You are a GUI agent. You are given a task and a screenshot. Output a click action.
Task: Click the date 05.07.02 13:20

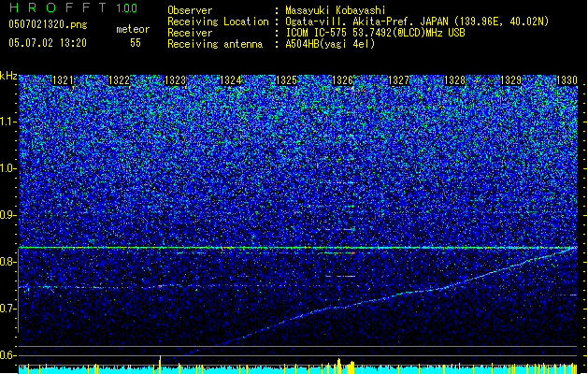(x=48, y=43)
